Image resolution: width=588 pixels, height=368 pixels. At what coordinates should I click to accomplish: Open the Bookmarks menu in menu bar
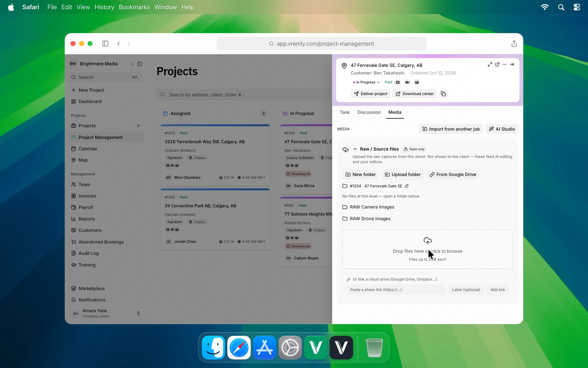click(134, 7)
